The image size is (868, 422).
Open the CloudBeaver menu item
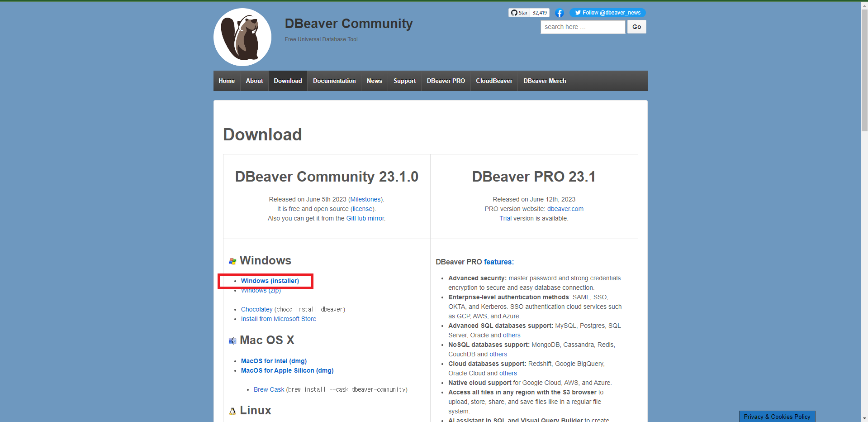tap(494, 81)
